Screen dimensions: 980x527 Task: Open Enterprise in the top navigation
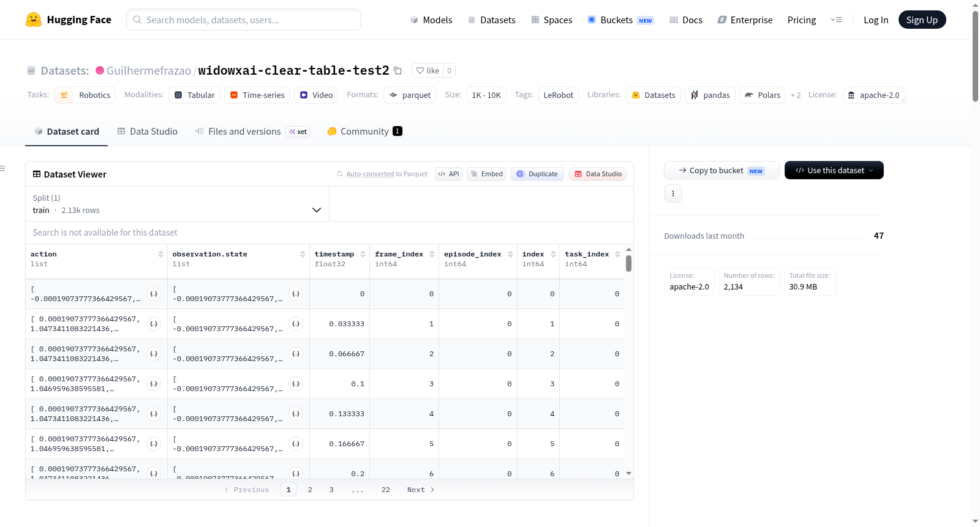point(745,20)
